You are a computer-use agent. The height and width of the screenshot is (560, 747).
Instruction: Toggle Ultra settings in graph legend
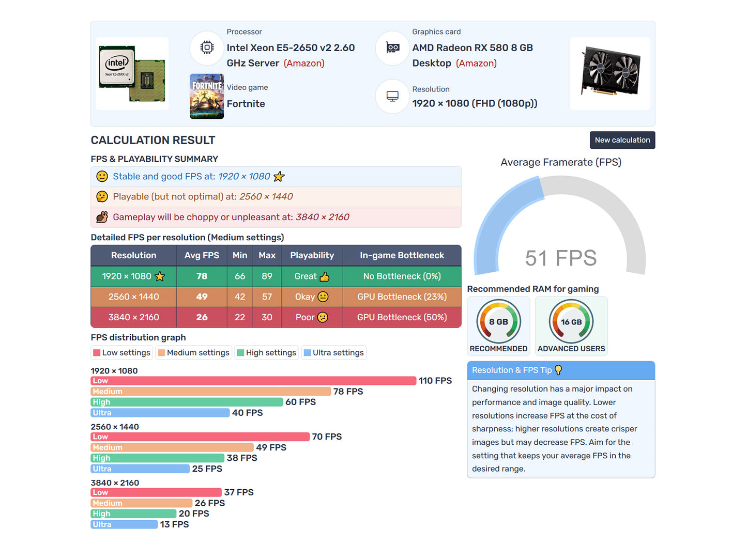click(x=334, y=353)
